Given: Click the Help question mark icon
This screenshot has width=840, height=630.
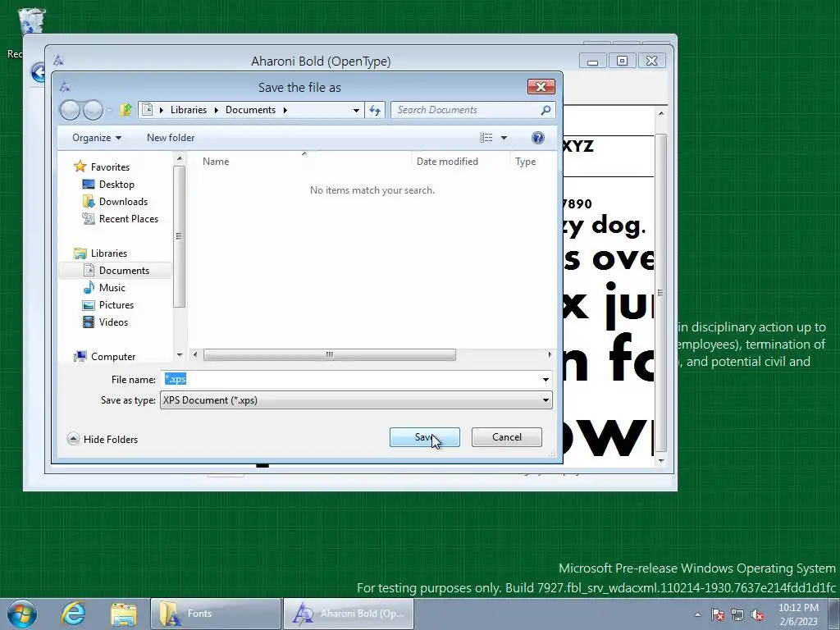Looking at the screenshot, I should click(538, 138).
